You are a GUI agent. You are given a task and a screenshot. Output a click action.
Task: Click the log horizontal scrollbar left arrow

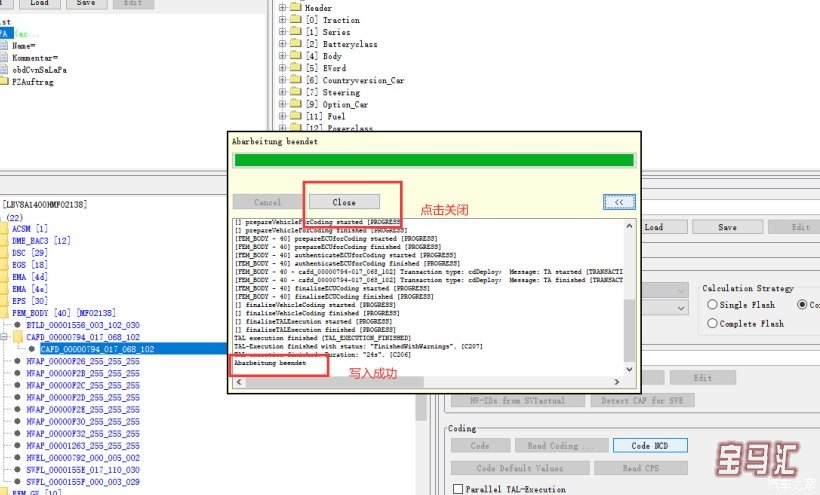[x=239, y=382]
